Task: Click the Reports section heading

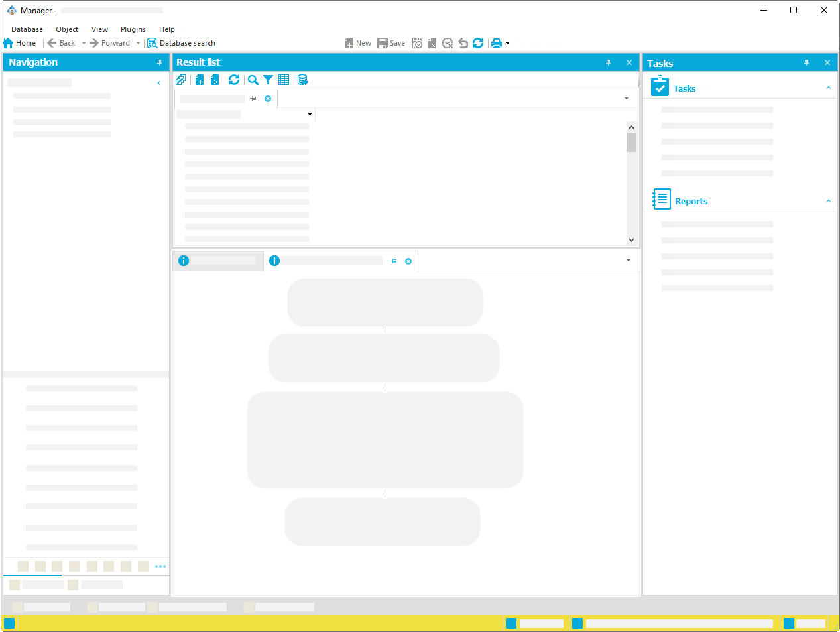Action: 691,201
